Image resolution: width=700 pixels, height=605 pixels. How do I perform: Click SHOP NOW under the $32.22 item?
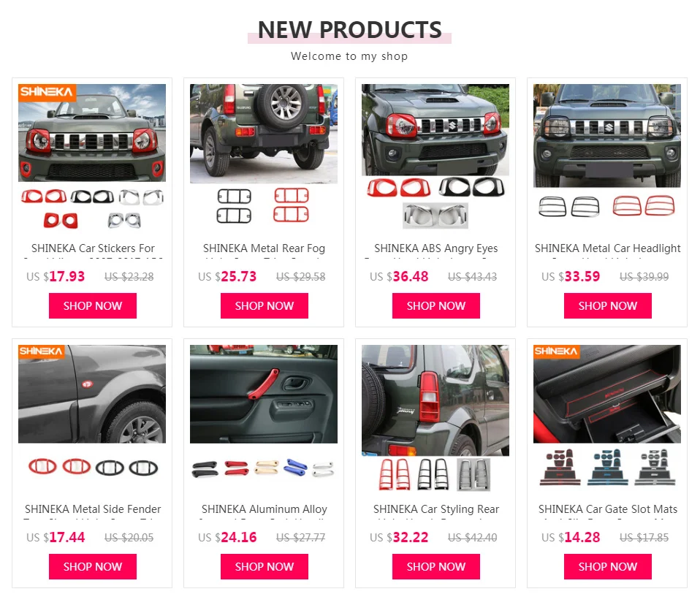[436, 566]
